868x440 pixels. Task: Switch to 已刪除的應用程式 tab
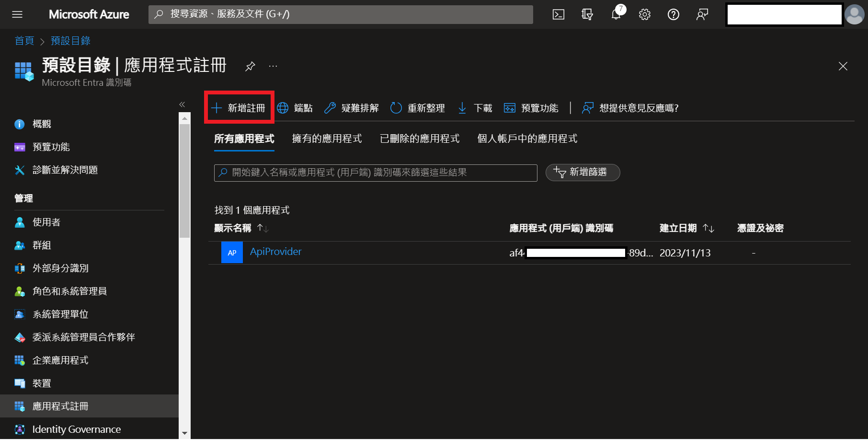click(420, 139)
